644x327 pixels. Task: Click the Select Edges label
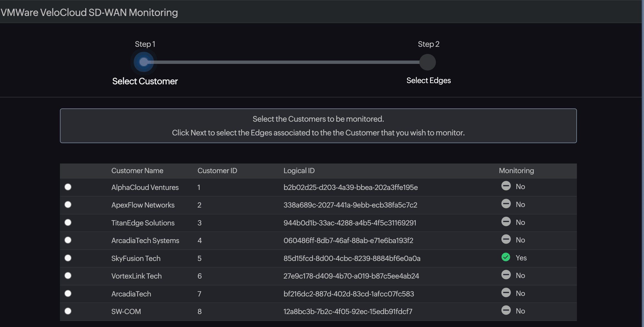(428, 80)
